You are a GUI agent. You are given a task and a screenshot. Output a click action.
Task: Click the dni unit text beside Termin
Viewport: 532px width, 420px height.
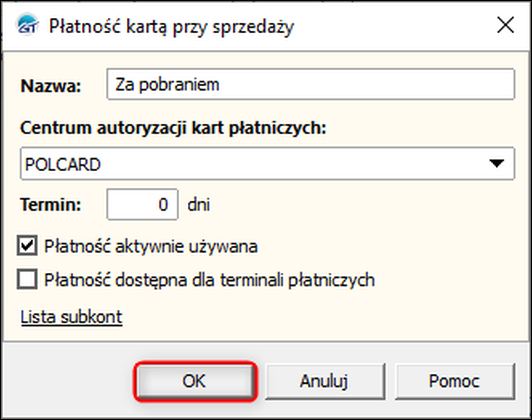[x=199, y=205]
